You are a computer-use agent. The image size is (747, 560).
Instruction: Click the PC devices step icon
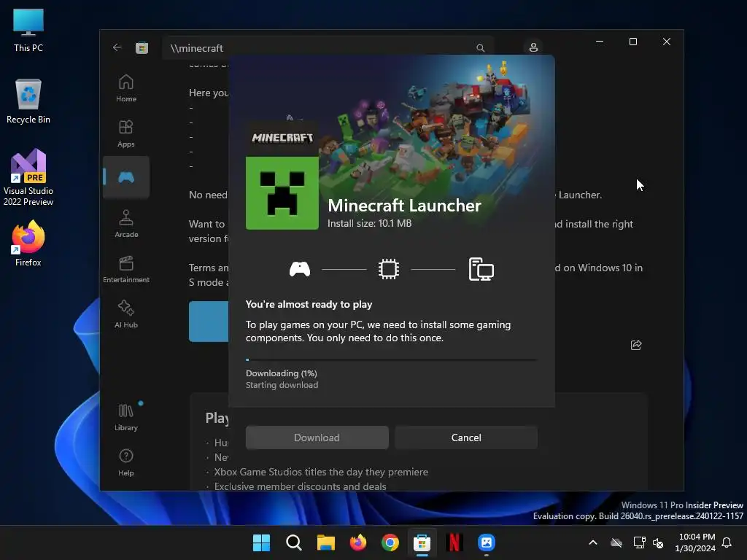481,270
